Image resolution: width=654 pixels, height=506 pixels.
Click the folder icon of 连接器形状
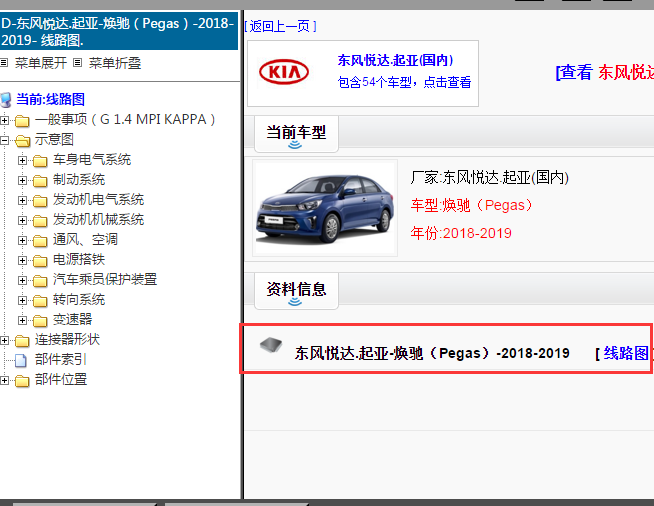22,341
